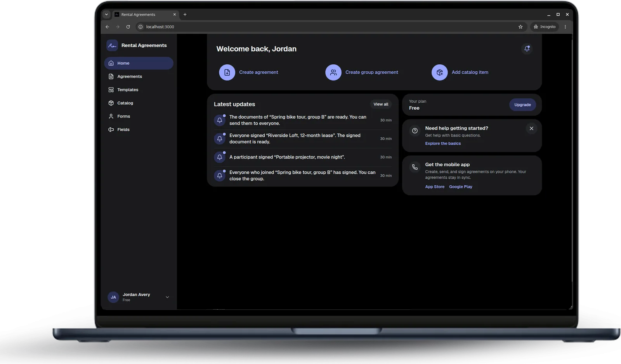Go back in browser history
This screenshot has height=364, width=621.
pyautogui.click(x=108, y=27)
